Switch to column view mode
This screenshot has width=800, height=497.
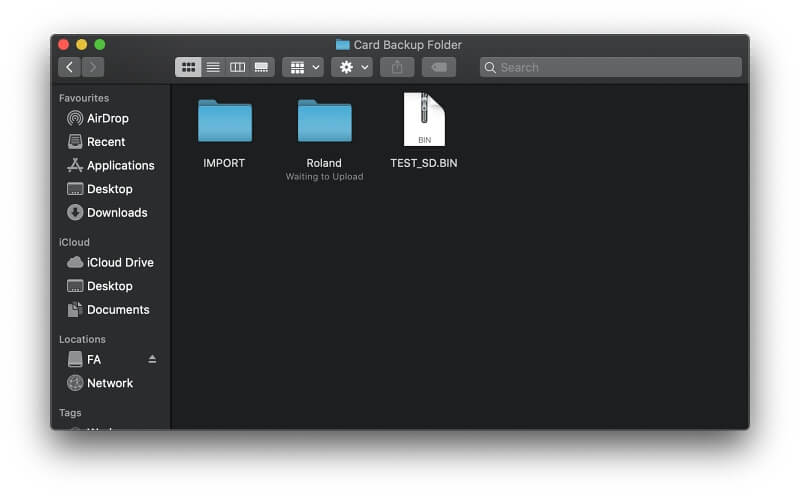tap(237, 67)
